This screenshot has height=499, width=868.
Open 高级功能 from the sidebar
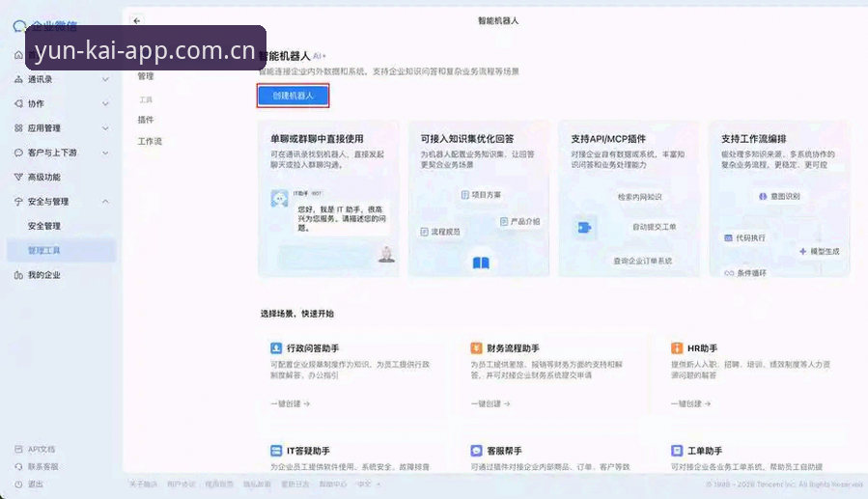pos(43,177)
